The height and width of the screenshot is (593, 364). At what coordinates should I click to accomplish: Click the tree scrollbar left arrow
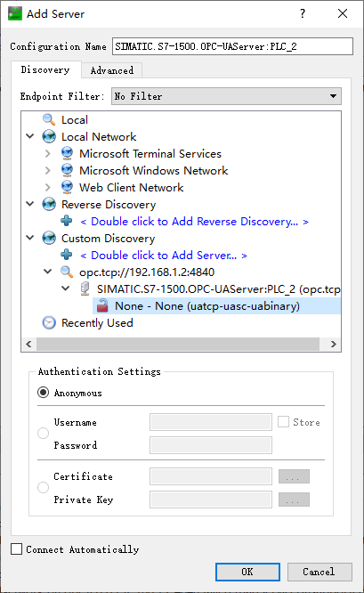click(28, 344)
